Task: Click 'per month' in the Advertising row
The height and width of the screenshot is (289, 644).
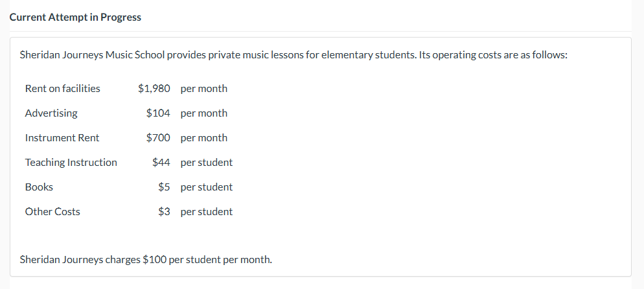Action: (204, 113)
